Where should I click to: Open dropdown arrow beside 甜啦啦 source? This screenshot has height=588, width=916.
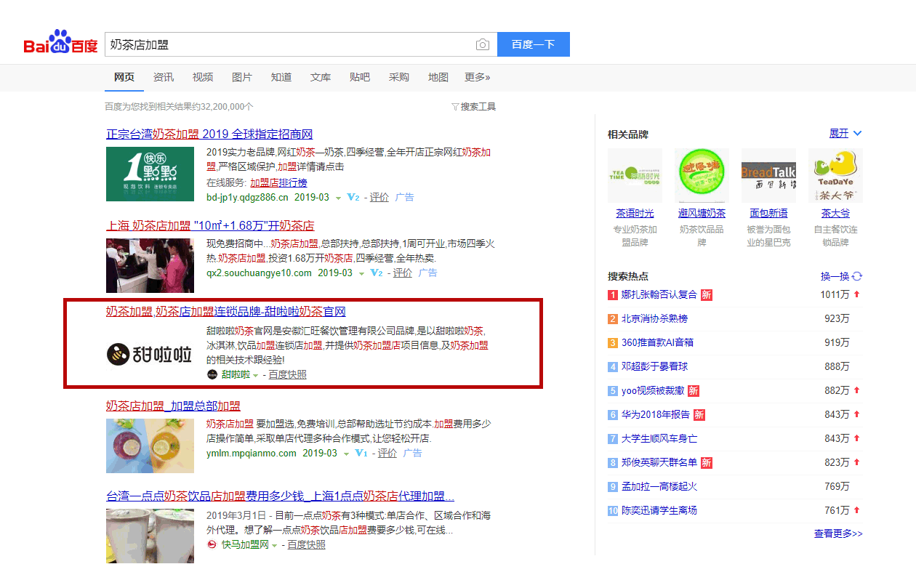pyautogui.click(x=256, y=375)
